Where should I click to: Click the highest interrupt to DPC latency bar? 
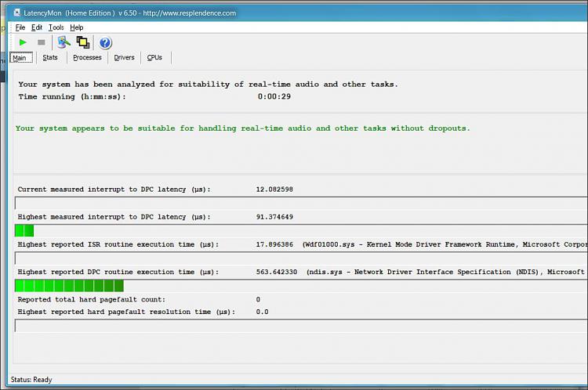(x=301, y=230)
